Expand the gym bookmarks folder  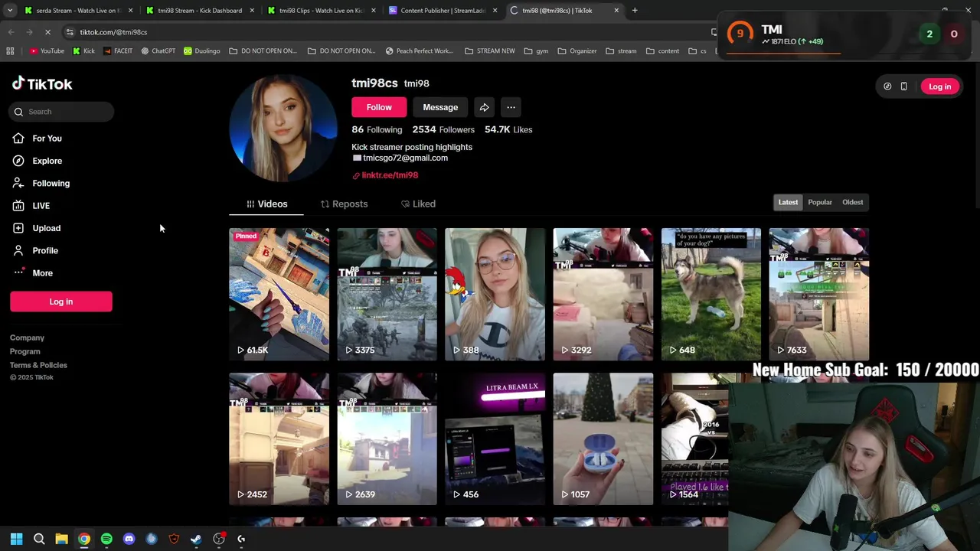point(536,51)
